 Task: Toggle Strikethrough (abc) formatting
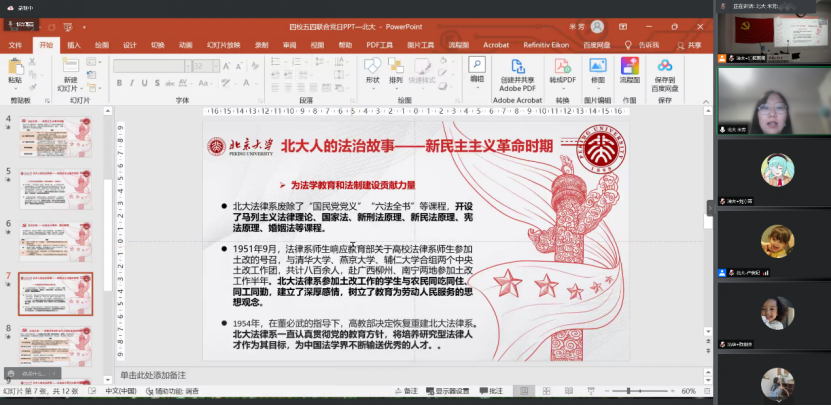pos(170,83)
